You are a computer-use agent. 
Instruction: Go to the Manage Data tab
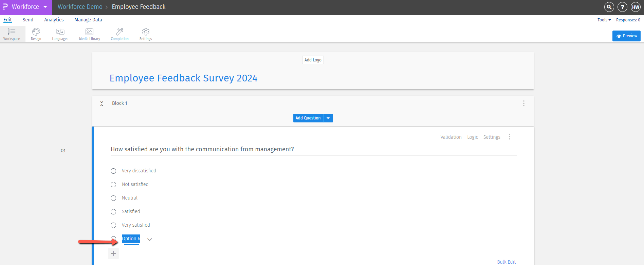click(88, 20)
